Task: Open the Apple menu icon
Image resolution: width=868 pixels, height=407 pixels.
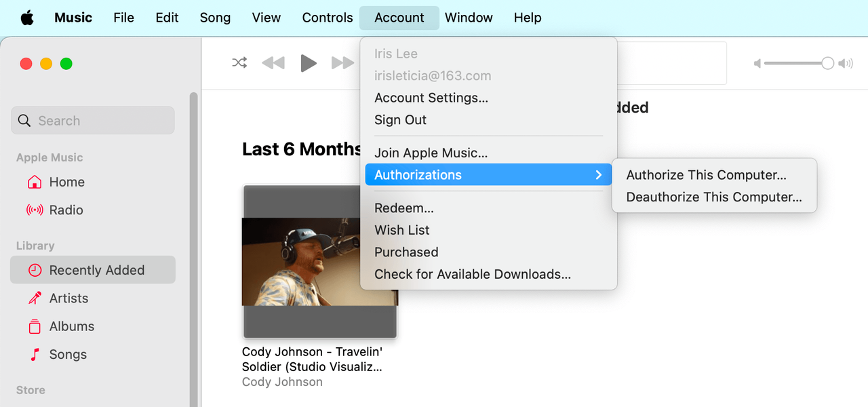Action: [x=27, y=18]
